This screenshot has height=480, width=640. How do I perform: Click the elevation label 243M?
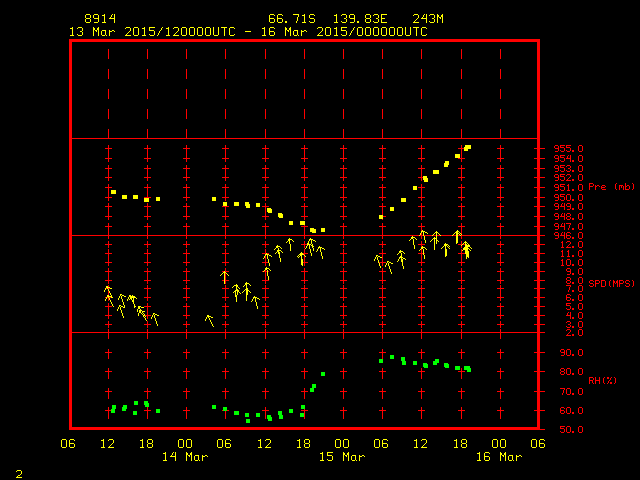[428, 19]
